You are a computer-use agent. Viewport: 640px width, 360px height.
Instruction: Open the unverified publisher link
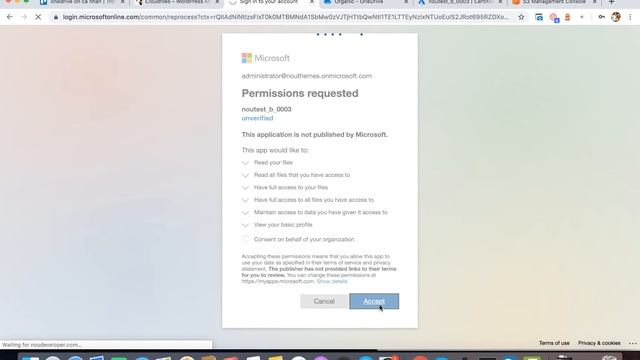click(x=257, y=118)
